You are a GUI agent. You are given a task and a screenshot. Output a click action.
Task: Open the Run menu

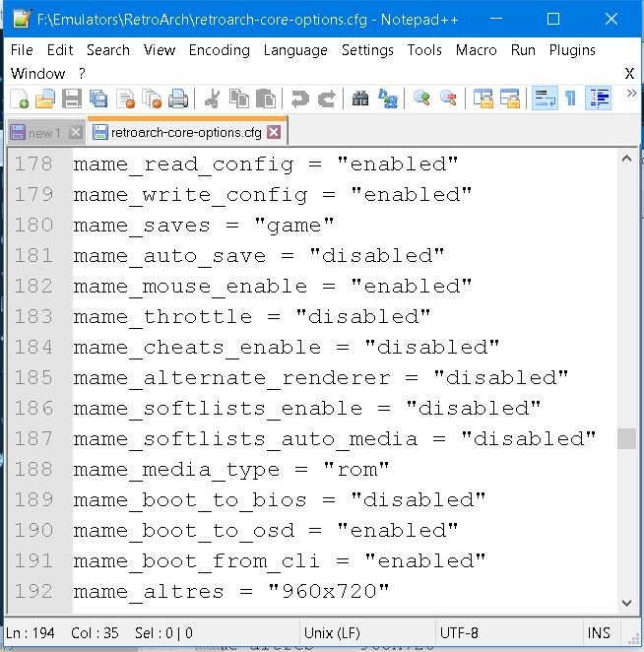pyautogui.click(x=523, y=50)
